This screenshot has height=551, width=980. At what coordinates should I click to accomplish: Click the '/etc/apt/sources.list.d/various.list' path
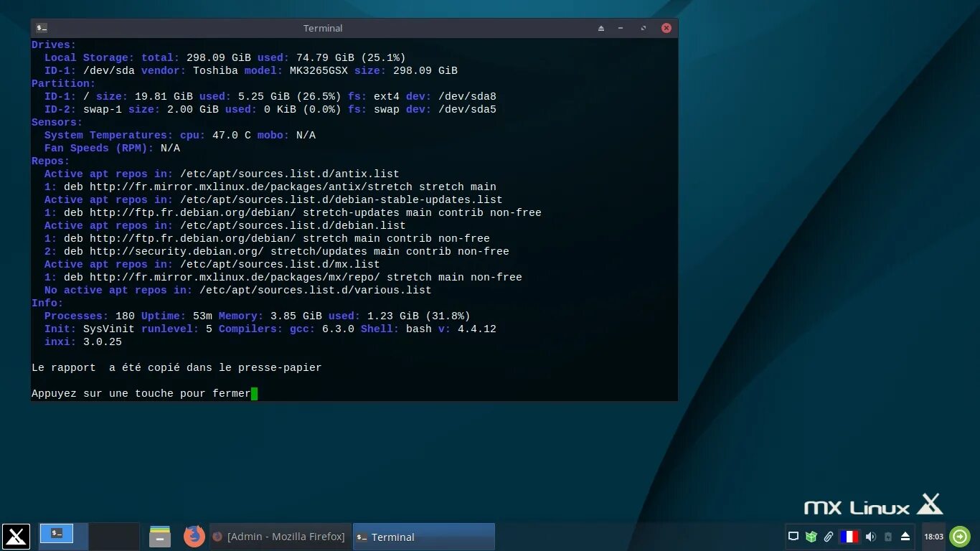pos(316,290)
